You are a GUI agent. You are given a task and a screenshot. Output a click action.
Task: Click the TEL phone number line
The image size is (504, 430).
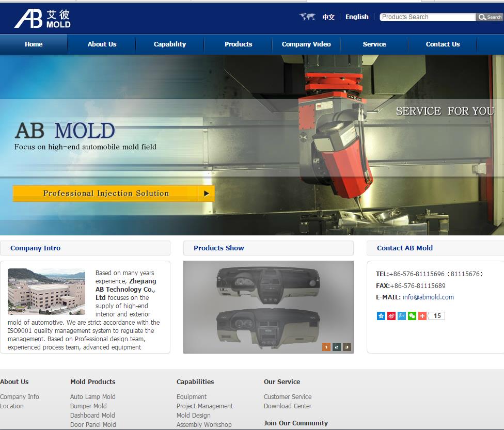point(430,274)
